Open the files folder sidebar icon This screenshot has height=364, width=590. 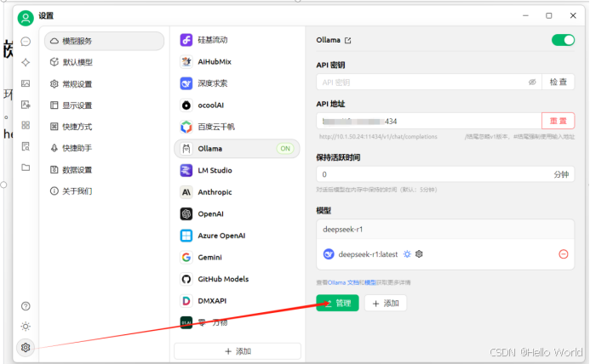click(26, 168)
